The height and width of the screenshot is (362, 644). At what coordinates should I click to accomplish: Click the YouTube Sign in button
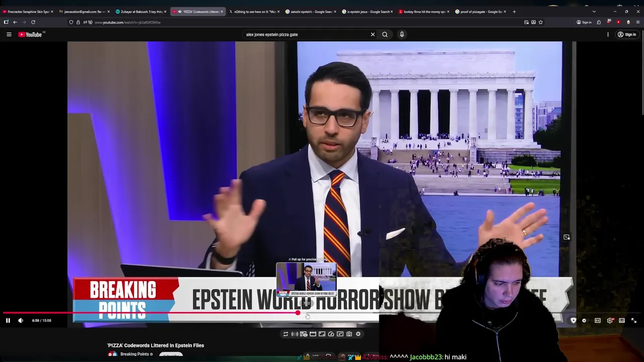tap(627, 34)
